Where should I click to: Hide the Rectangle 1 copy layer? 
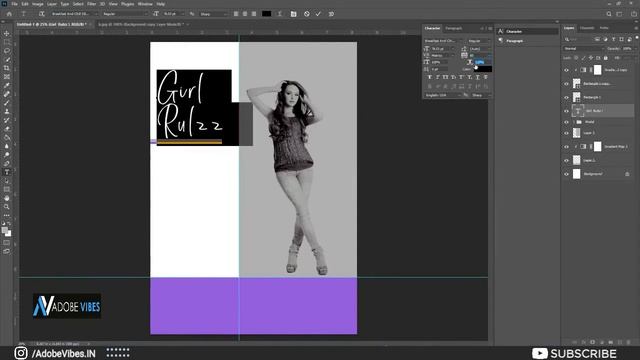coord(566,84)
